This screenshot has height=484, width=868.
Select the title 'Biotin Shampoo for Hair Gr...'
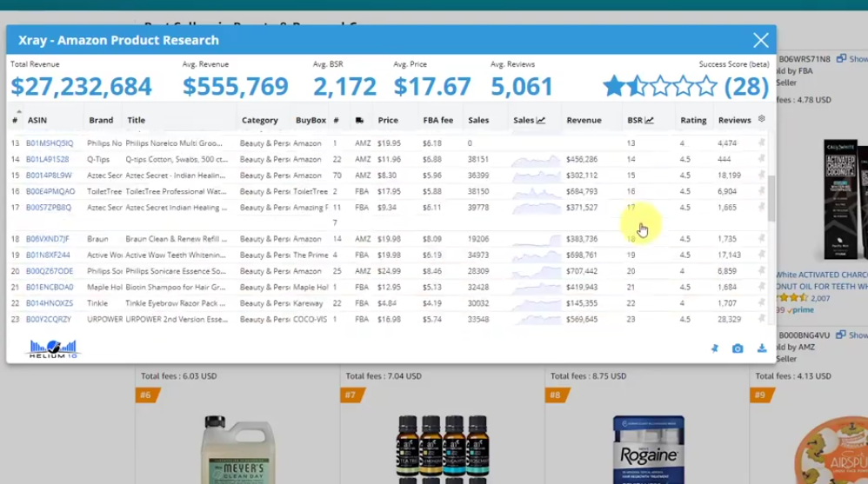(176, 287)
